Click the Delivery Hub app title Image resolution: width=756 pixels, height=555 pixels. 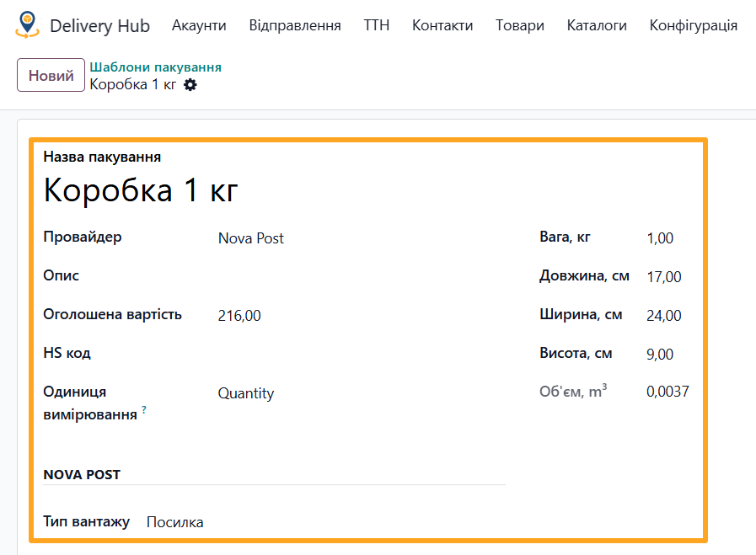tap(99, 25)
